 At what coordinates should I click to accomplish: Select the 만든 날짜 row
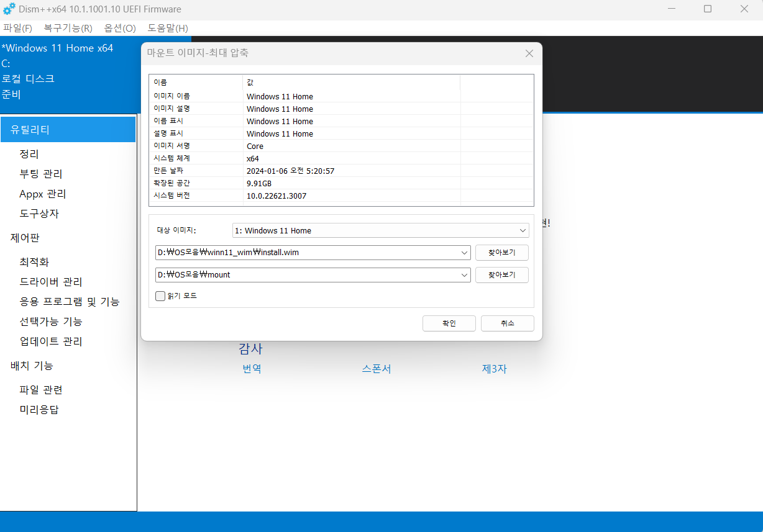(341, 171)
